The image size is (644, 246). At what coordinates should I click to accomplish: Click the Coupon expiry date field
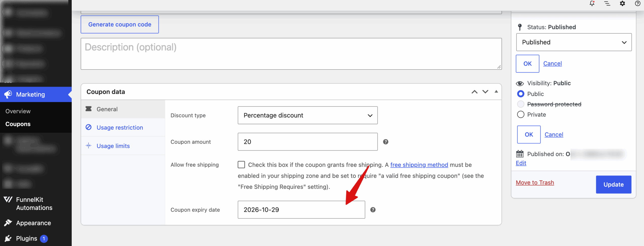[x=301, y=210]
